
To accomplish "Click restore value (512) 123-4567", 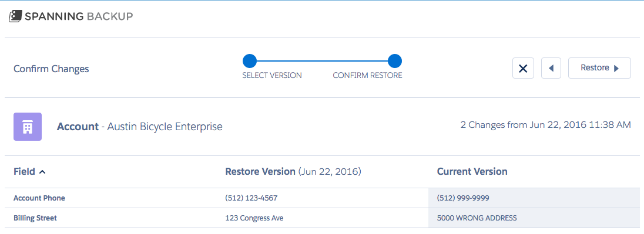I will [x=251, y=198].
